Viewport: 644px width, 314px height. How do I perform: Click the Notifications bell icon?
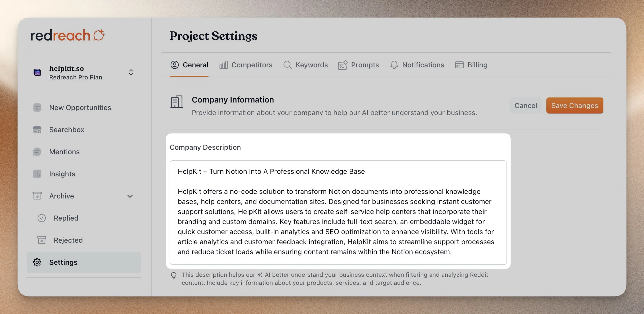click(394, 65)
